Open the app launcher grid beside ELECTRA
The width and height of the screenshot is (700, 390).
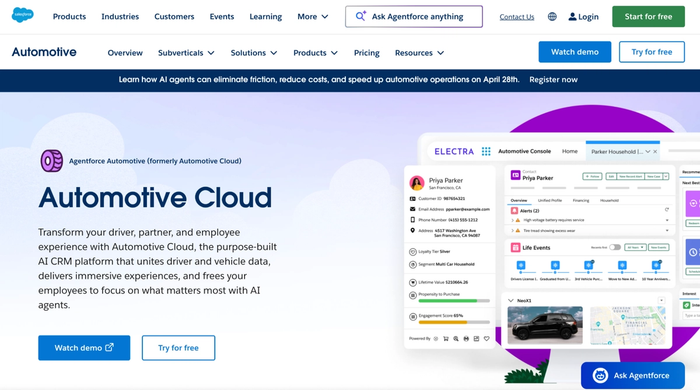click(x=486, y=151)
